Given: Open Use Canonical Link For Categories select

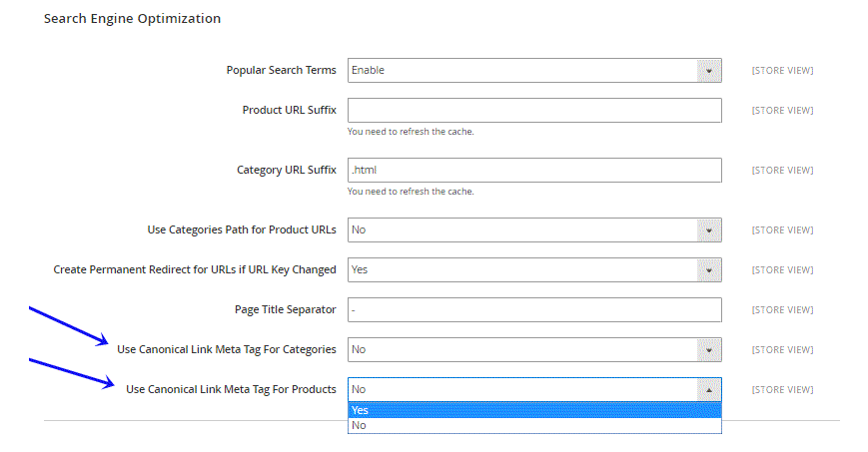Looking at the screenshot, I should pyautogui.click(x=534, y=349).
